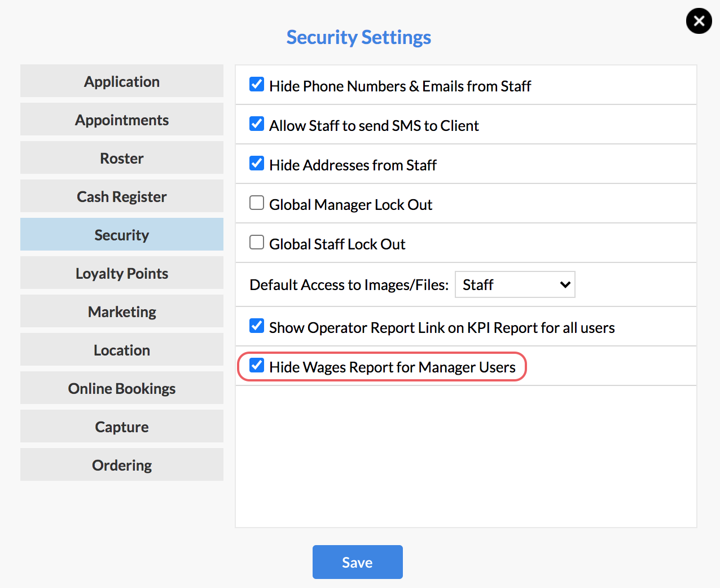The image size is (720, 588).
Task: Close the Security Settings dialog
Action: 699,21
